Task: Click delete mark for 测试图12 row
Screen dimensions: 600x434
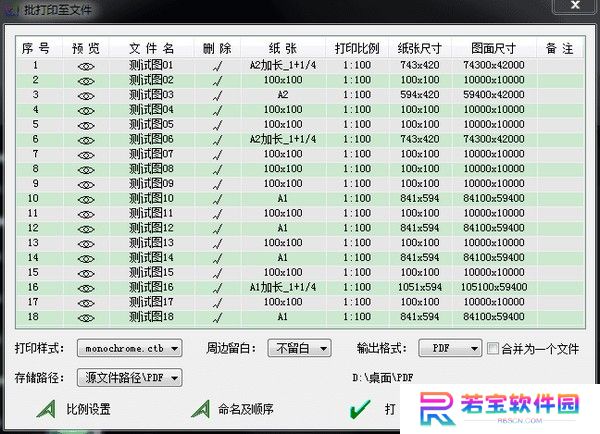Action: click(217, 229)
